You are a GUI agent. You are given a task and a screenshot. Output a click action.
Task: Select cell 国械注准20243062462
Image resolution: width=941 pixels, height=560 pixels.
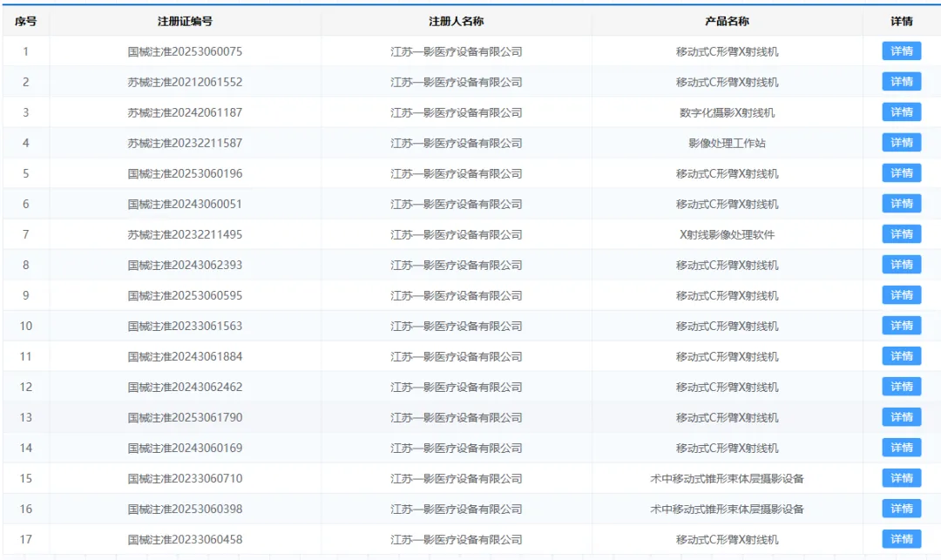[x=185, y=388]
